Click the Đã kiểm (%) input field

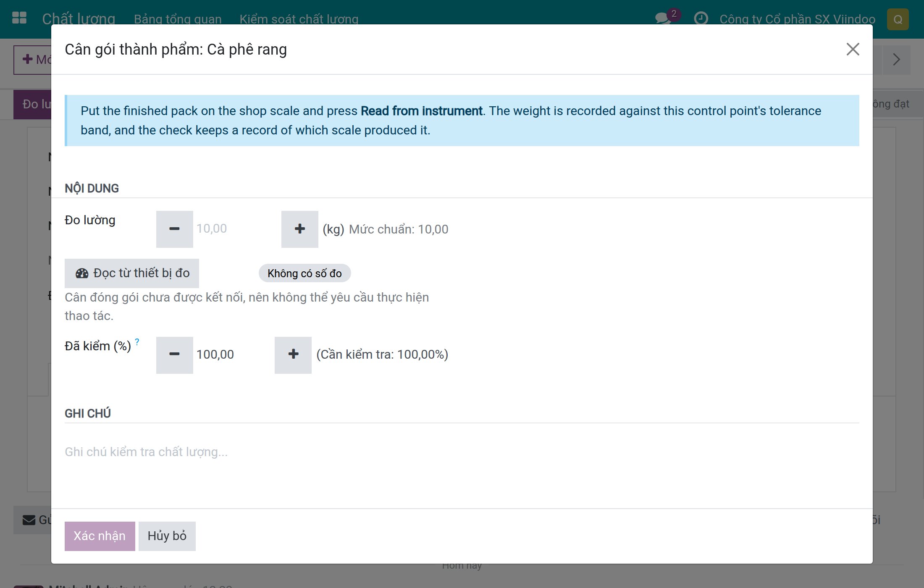pos(234,355)
